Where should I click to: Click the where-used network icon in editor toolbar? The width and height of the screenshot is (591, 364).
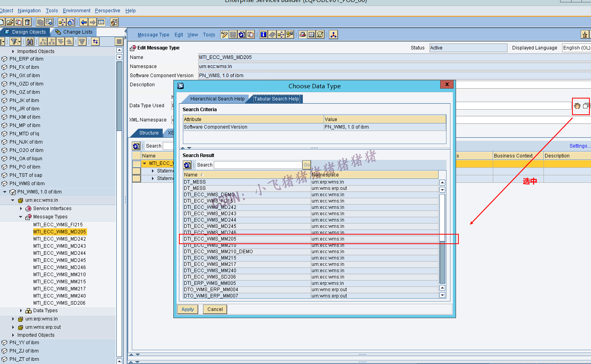click(x=333, y=35)
